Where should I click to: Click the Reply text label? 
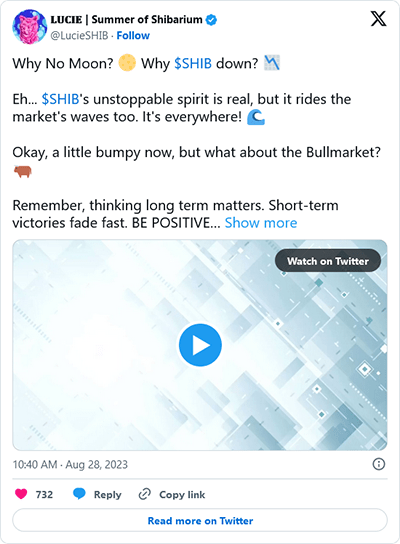pyautogui.click(x=108, y=494)
